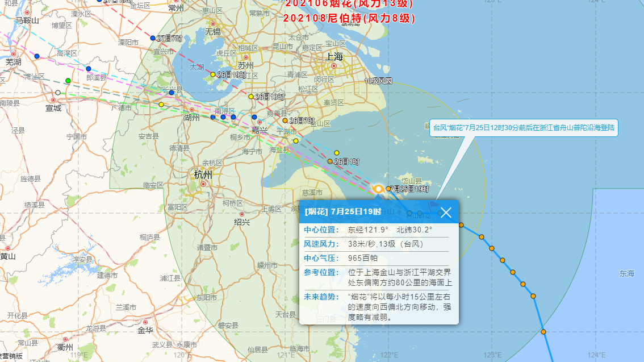Click the 未来趋势 forecast text in popup

pyautogui.click(x=399, y=307)
